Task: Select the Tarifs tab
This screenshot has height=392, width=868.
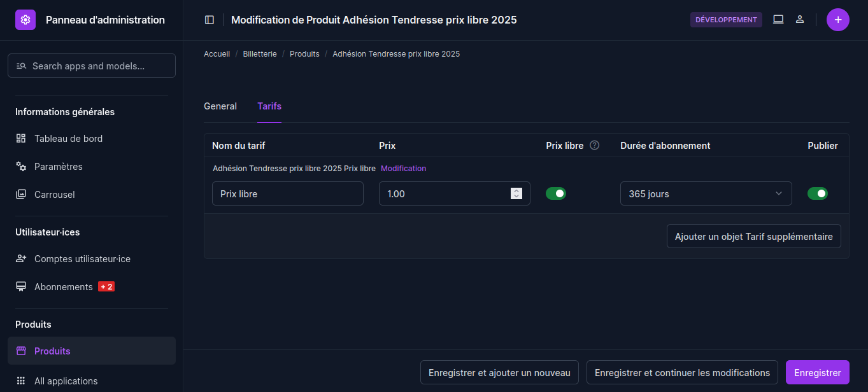Action: pyautogui.click(x=269, y=106)
